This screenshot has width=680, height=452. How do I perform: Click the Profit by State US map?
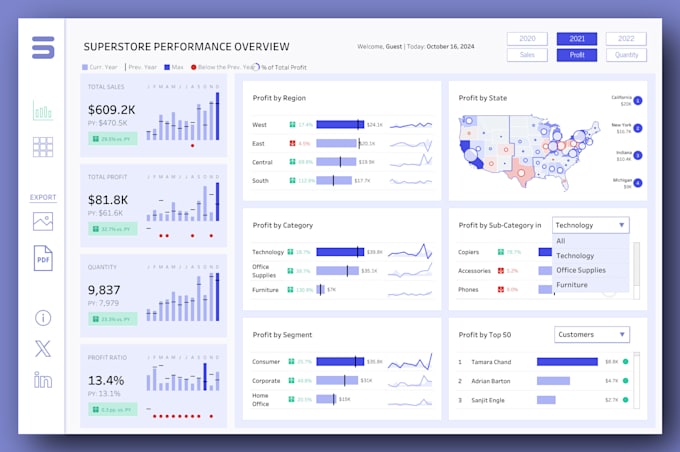(530, 151)
